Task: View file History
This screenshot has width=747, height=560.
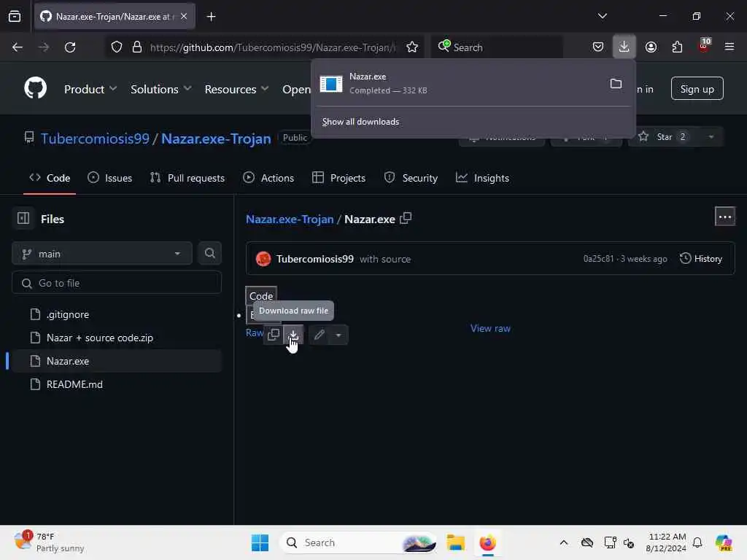Action: tap(701, 259)
